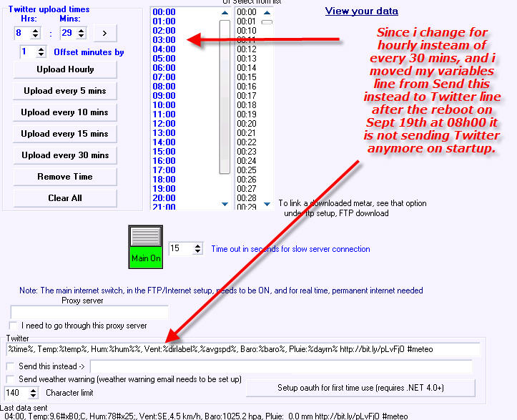Select 12:00 in upload times list
The image size is (517, 420).
tap(164, 124)
